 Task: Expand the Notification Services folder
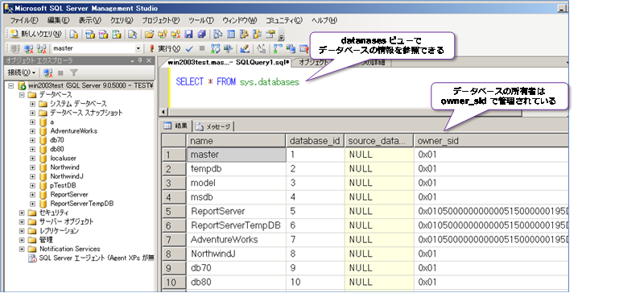click(22, 249)
